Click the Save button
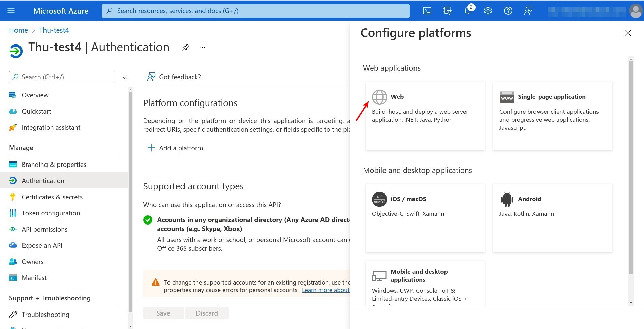Screen dimensions: 644x329 coord(163,313)
